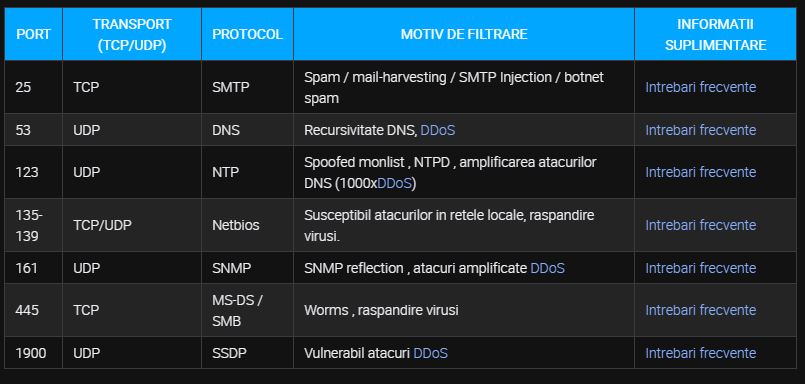Open Intrebari frecvente link in NTP row
The height and width of the screenshot is (384, 805).
click(700, 172)
